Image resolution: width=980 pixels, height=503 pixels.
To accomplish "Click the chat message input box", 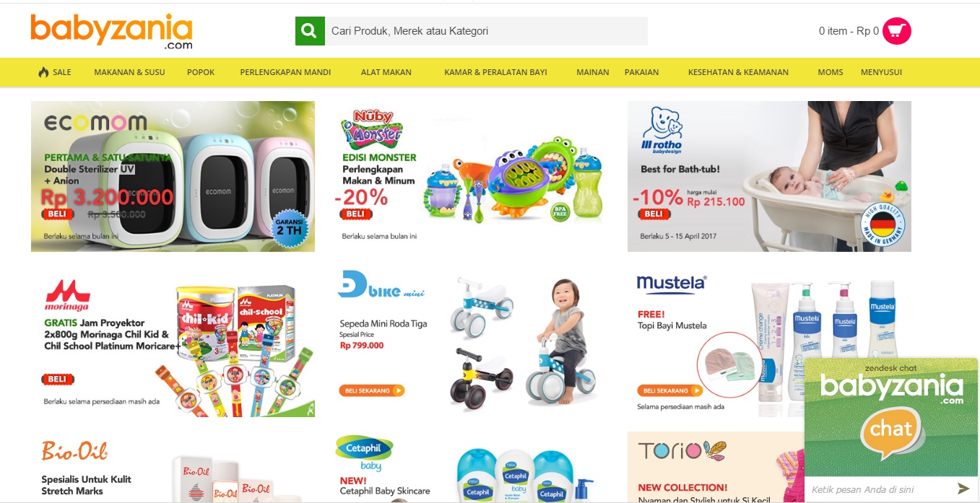I will pyautogui.click(x=879, y=489).
